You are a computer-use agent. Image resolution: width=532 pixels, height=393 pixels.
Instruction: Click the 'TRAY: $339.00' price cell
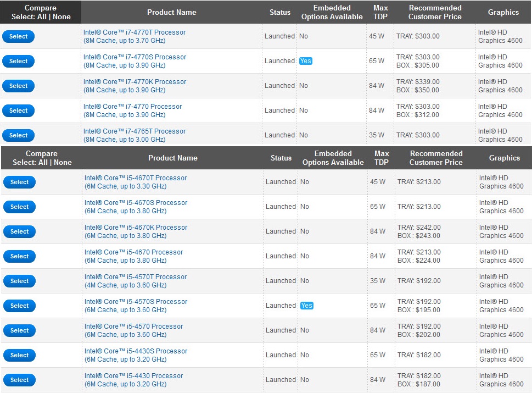(x=418, y=82)
